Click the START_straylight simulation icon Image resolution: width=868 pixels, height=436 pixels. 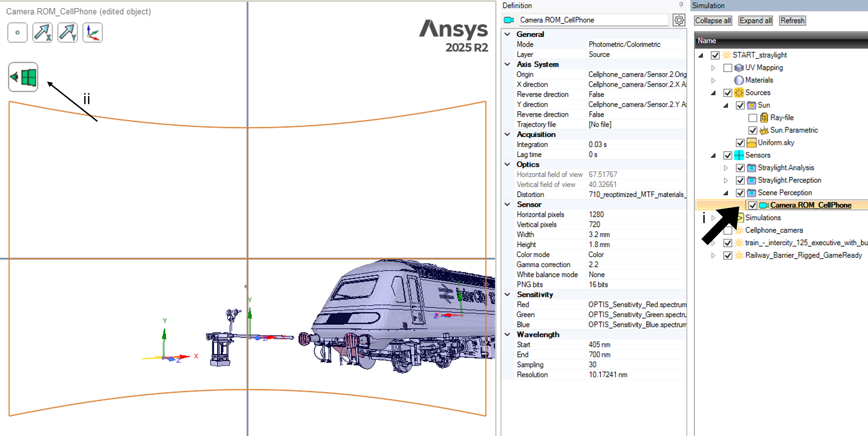pos(727,55)
